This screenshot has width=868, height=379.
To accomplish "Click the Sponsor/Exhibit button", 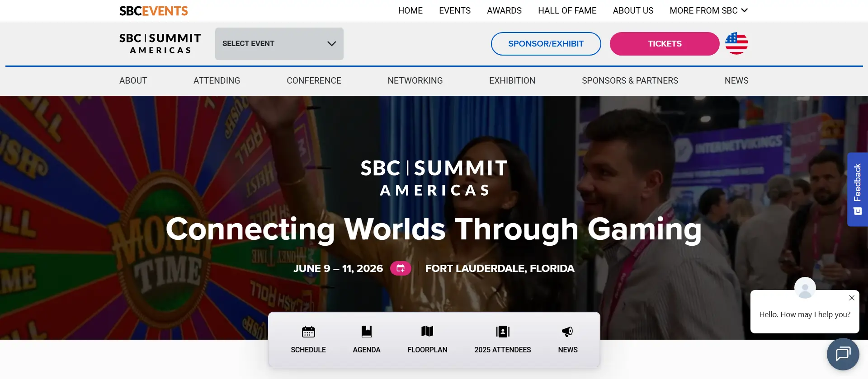I will pyautogui.click(x=546, y=44).
